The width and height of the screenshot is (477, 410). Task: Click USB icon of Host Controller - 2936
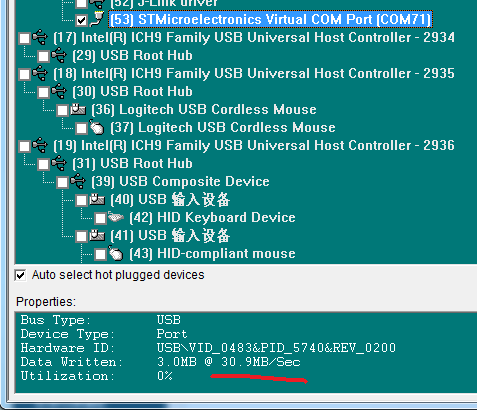tap(40, 145)
